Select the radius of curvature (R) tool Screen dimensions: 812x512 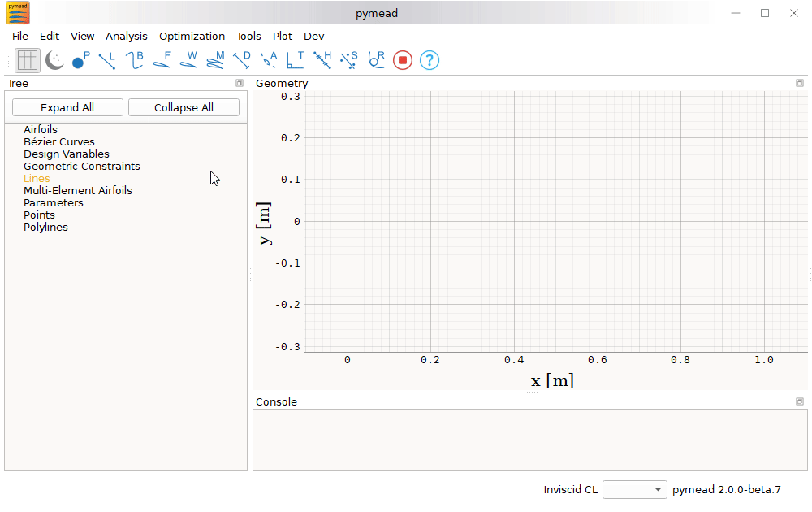tap(376, 60)
